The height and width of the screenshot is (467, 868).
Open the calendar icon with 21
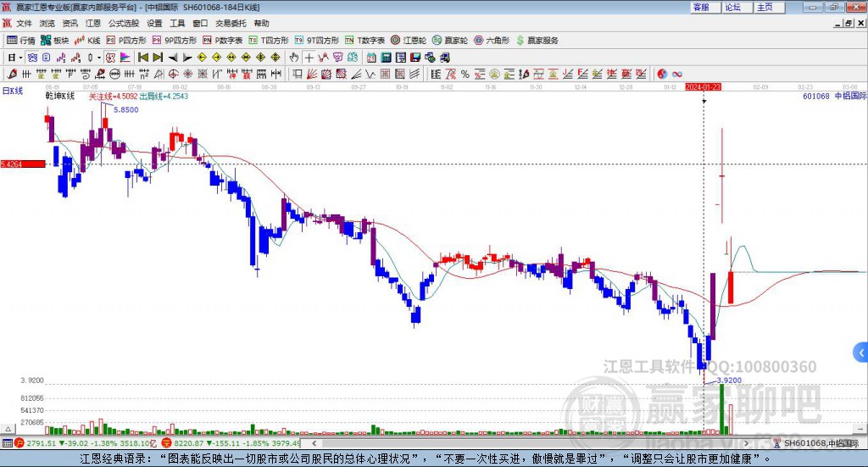point(371,58)
